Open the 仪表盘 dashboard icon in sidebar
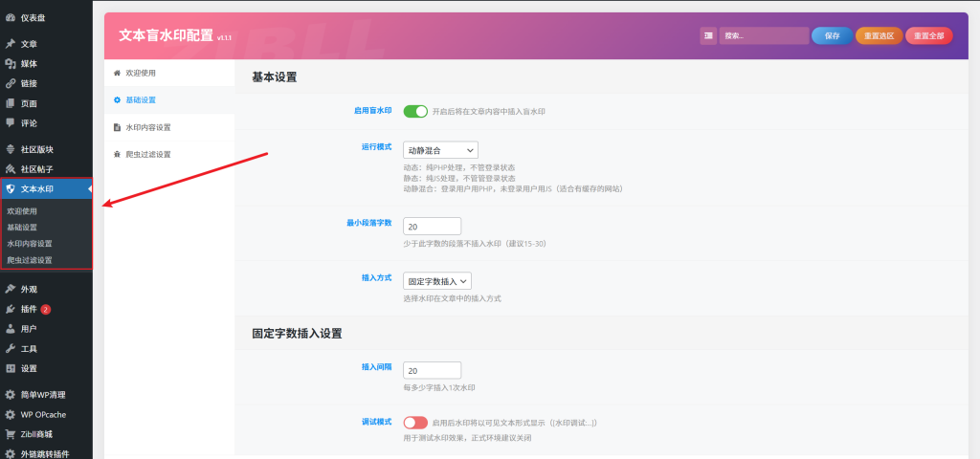 (x=10, y=17)
